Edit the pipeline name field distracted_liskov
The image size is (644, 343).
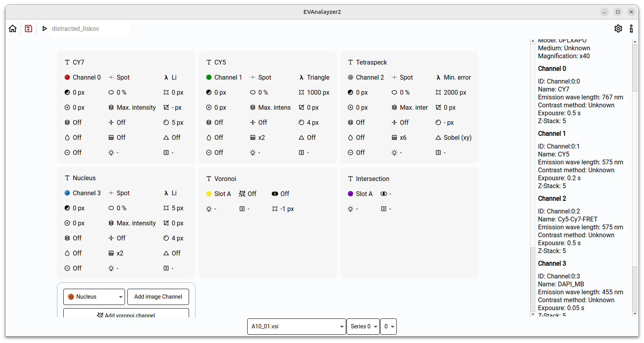[x=91, y=29]
